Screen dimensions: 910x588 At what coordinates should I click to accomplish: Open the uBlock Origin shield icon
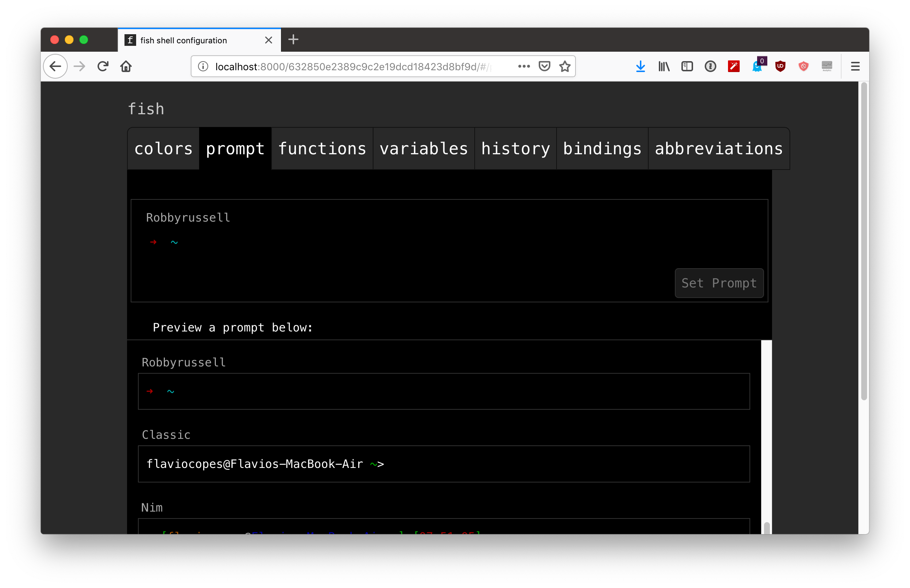pyautogui.click(x=780, y=67)
